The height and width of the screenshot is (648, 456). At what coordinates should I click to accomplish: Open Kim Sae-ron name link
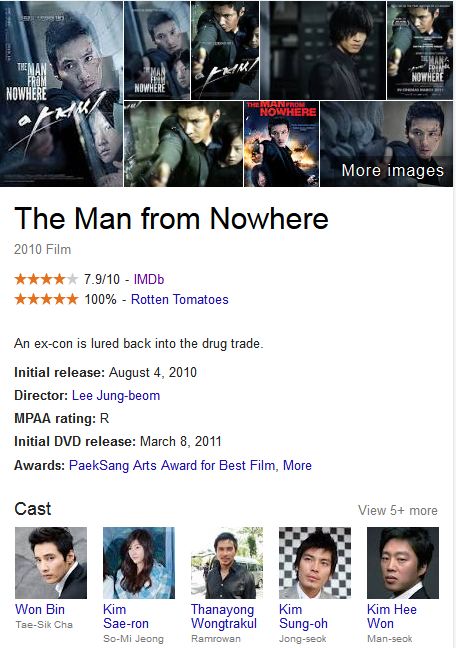click(126, 616)
